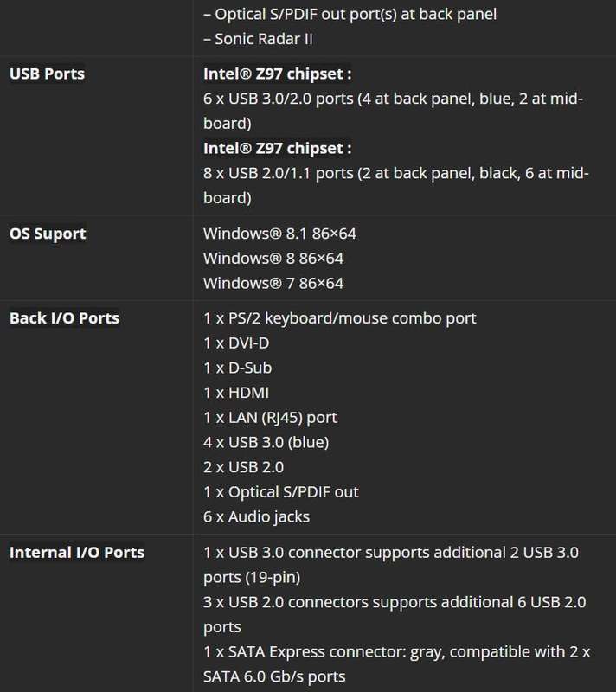Click the Optical S/PDIF out port(s) back panel line
This screenshot has width=616, height=692.
coord(350,14)
